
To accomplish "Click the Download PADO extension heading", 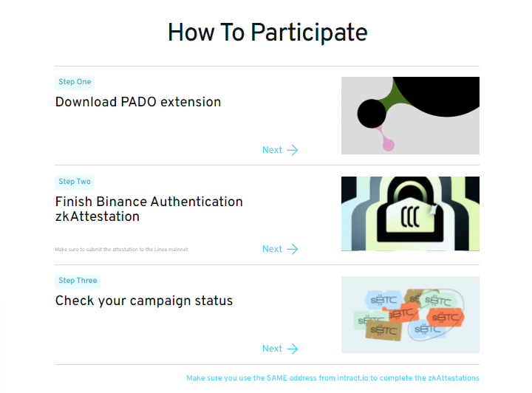I will tap(138, 102).
